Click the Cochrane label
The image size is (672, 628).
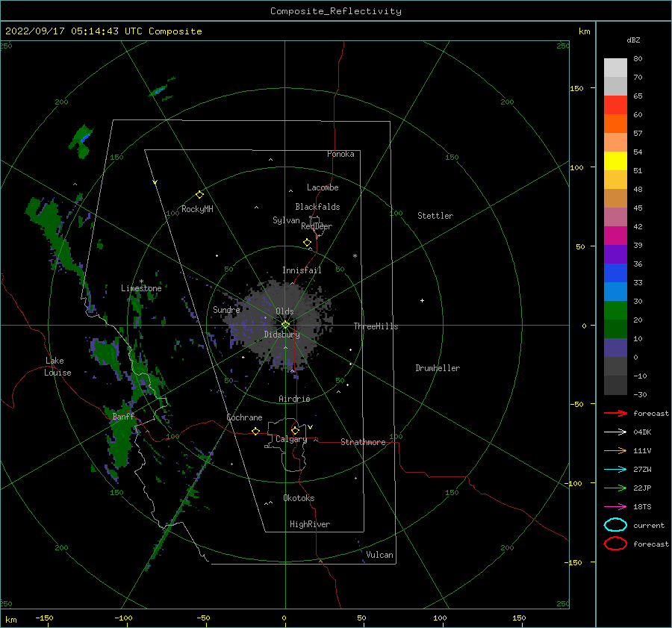click(x=244, y=417)
